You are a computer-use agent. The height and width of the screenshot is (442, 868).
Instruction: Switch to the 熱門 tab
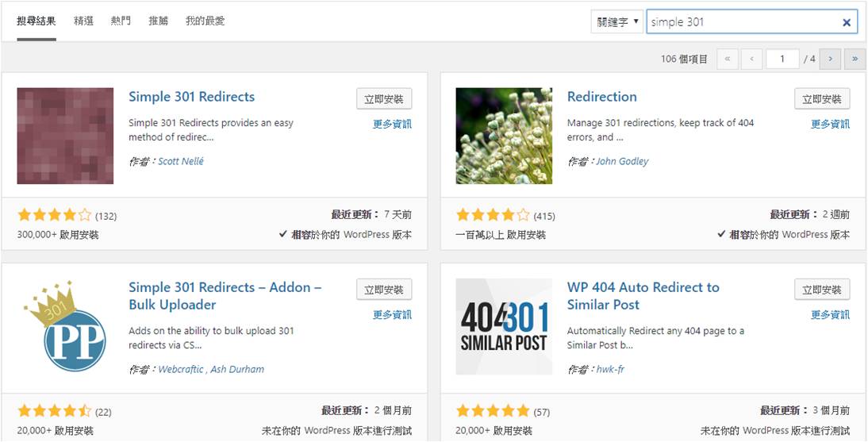click(x=121, y=21)
